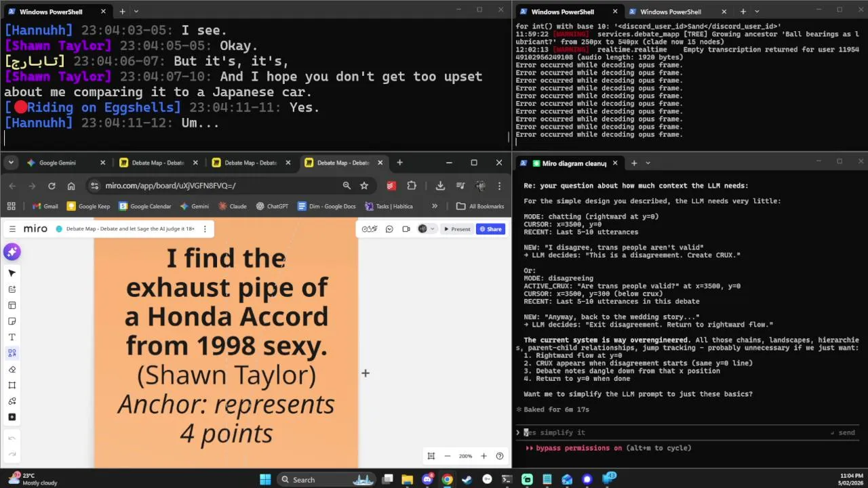Open the Miro hamburger main menu
Image resolution: width=868 pixels, height=488 pixels.
(x=12, y=229)
